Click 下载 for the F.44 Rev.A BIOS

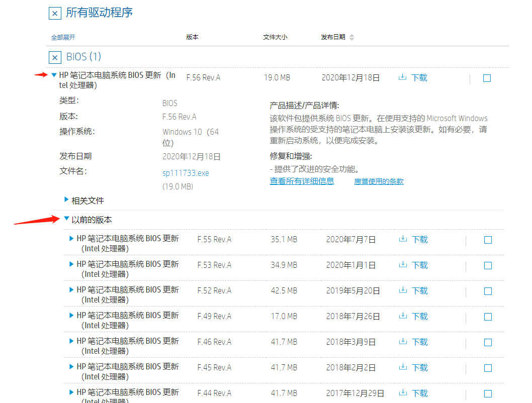point(420,393)
